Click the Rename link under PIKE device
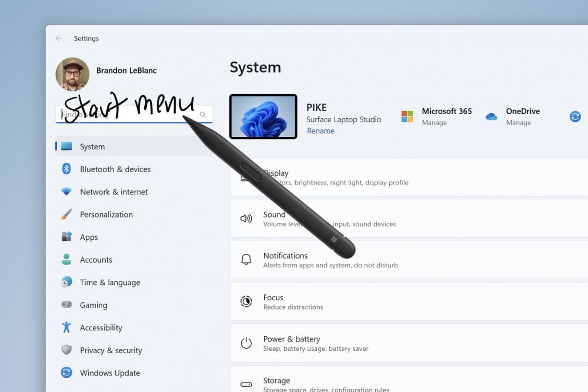The height and width of the screenshot is (392, 588). 321,131
